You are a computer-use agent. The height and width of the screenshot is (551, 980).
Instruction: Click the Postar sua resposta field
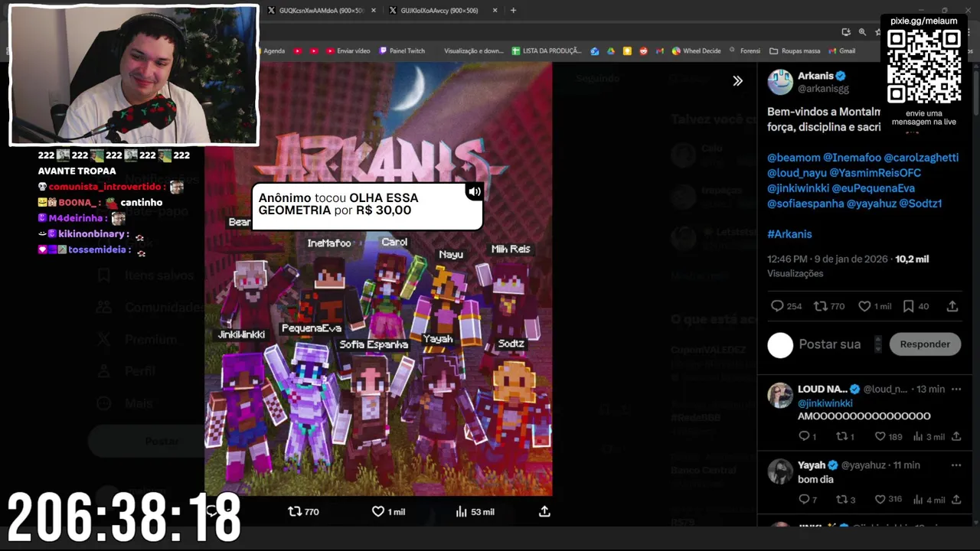click(x=830, y=344)
